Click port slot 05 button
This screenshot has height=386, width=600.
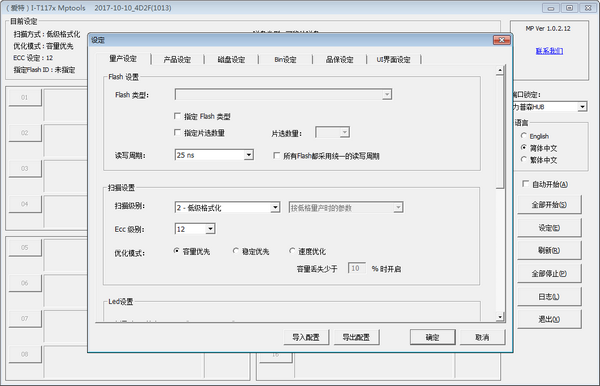[25, 248]
